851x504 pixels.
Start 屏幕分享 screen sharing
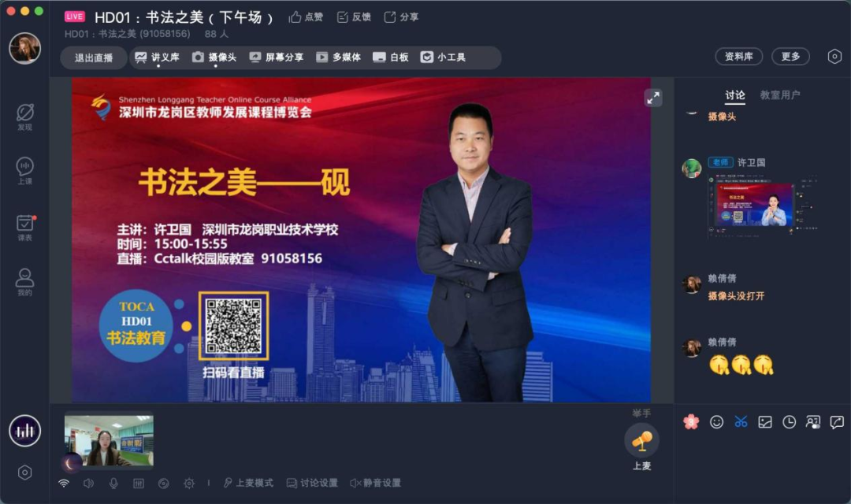click(x=277, y=57)
